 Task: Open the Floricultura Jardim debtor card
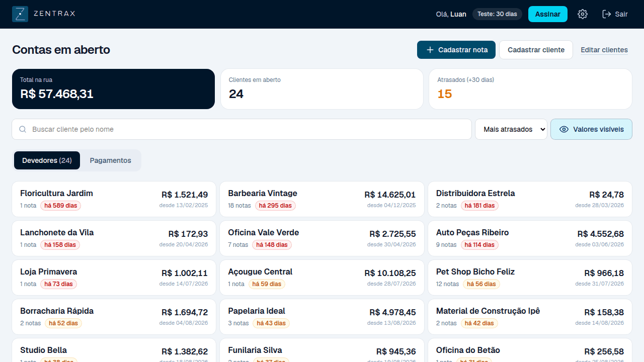pyautogui.click(x=114, y=199)
